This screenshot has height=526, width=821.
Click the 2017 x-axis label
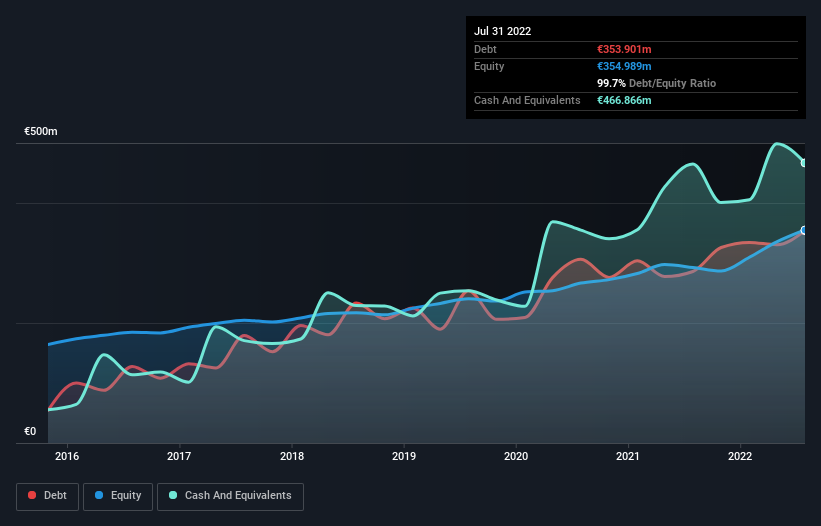(179, 456)
